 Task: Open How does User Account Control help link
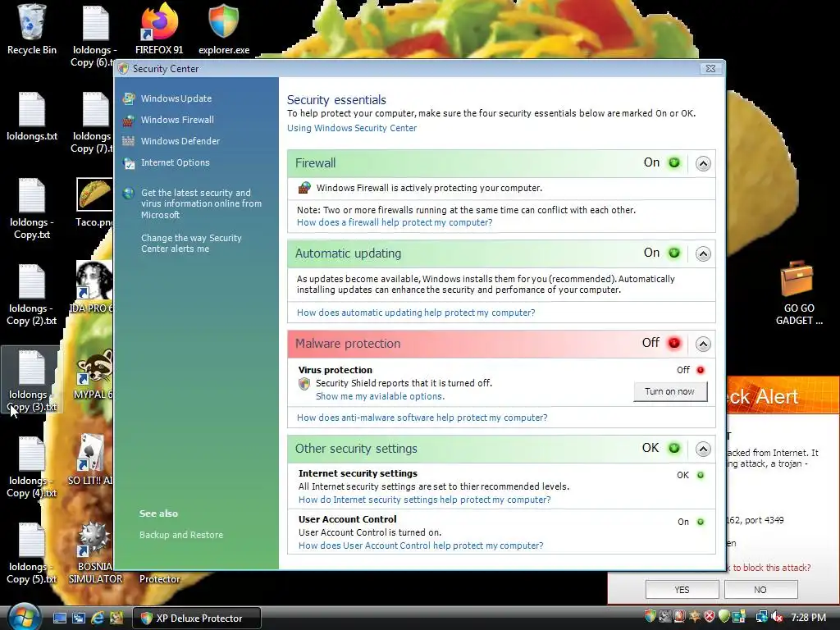point(421,546)
